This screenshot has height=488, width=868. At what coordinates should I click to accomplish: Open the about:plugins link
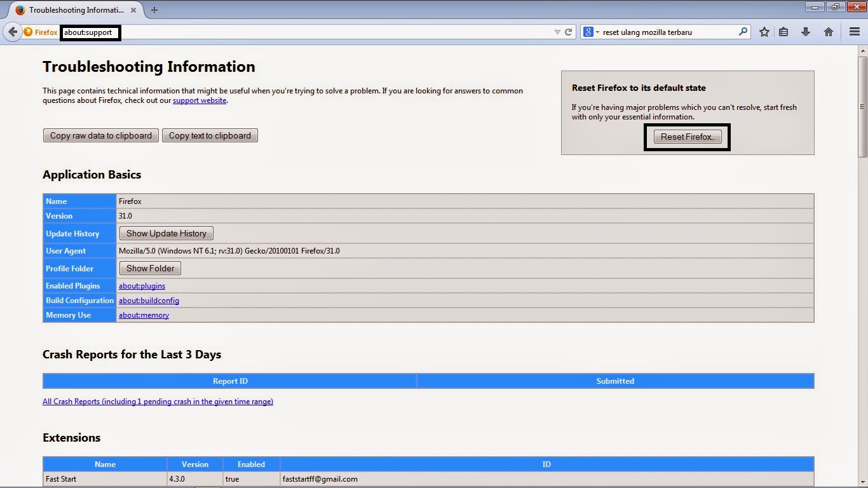[x=142, y=286]
